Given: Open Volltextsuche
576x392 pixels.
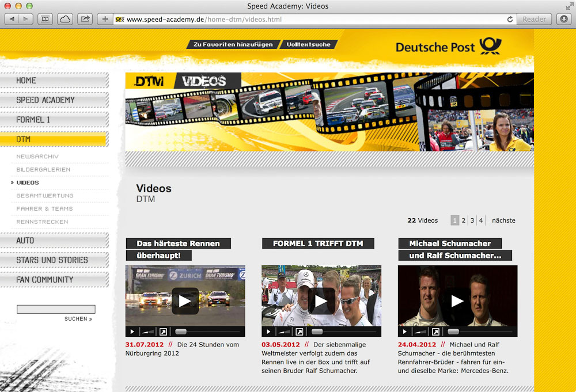Looking at the screenshot, I should point(309,44).
